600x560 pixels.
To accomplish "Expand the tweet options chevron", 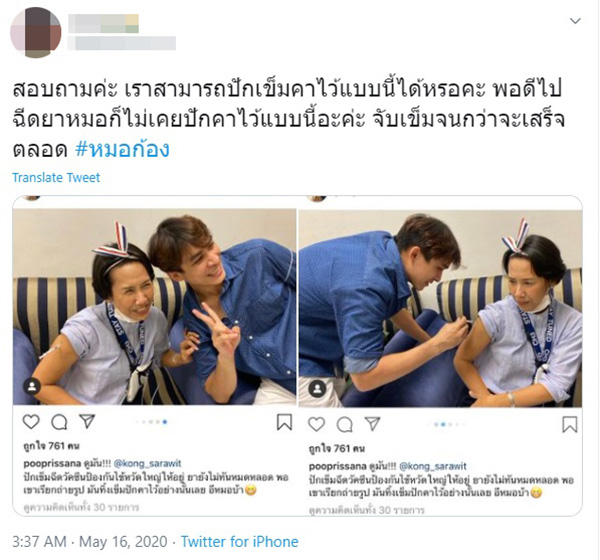I will tap(575, 21).
